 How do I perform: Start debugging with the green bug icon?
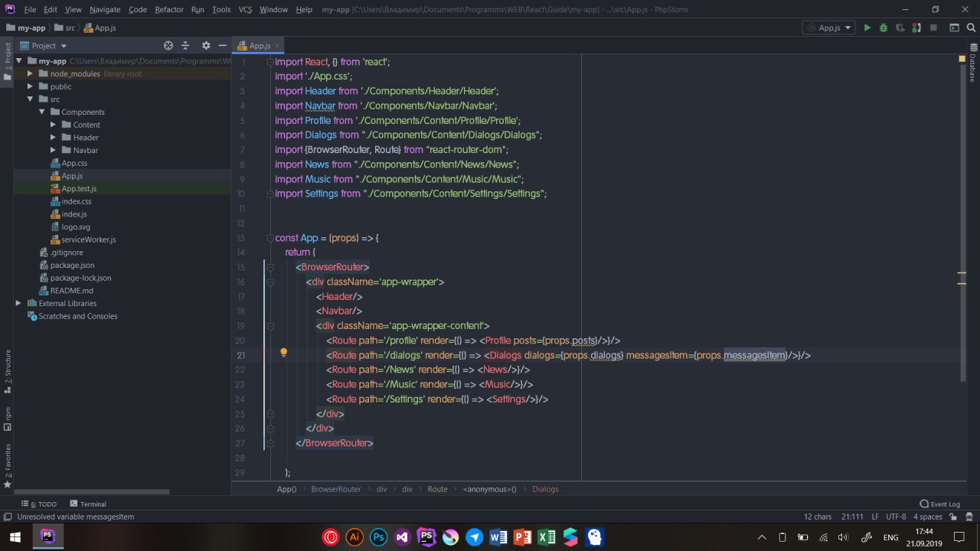click(884, 28)
